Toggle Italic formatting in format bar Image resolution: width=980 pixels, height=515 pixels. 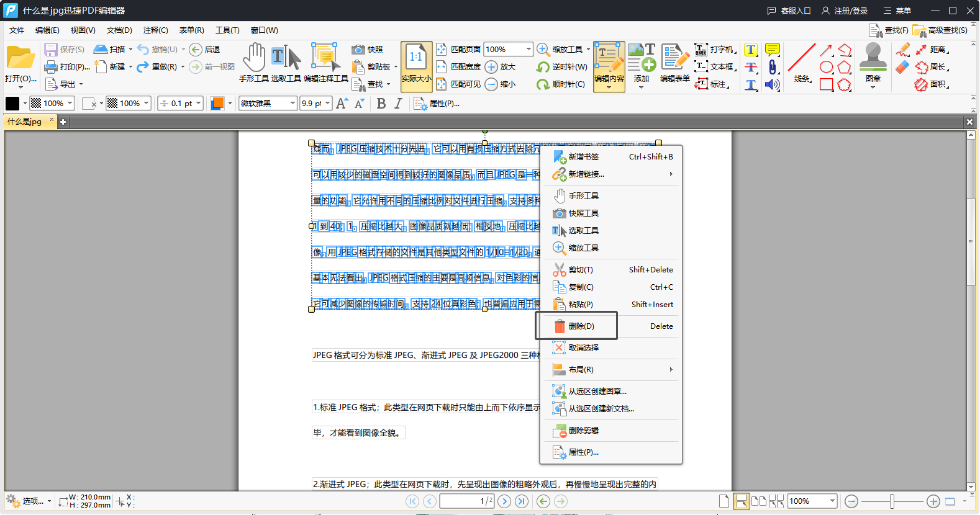[x=398, y=104]
